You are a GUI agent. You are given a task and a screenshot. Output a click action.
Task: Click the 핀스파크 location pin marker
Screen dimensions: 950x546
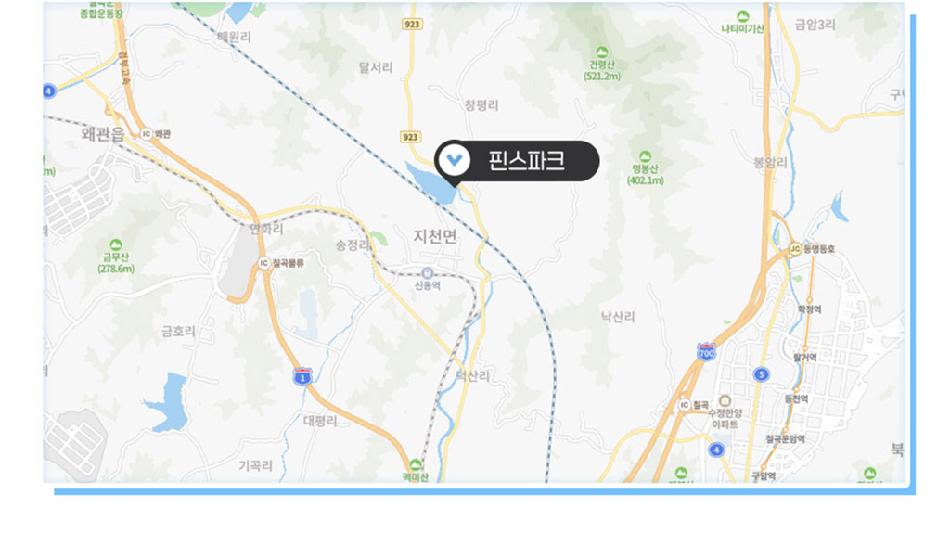(x=454, y=161)
